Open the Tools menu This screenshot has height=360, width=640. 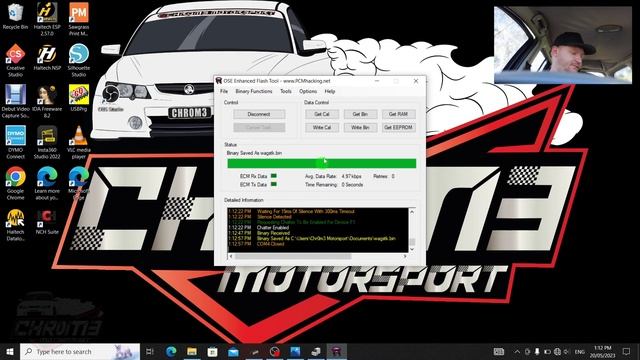pos(286,91)
